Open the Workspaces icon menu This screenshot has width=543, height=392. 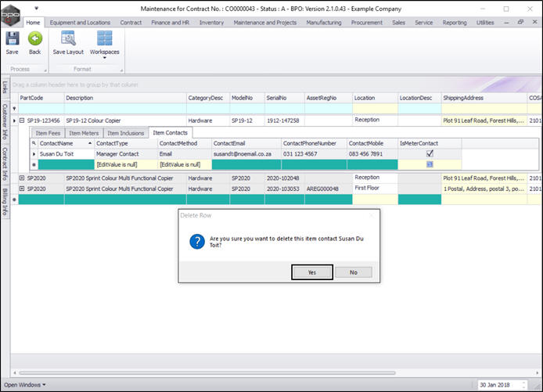point(104,38)
